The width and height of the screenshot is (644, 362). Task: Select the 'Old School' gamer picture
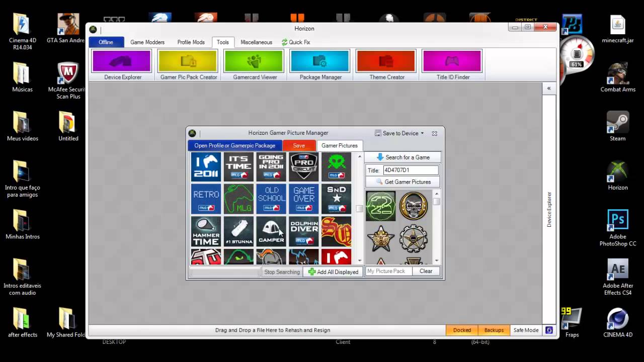pos(271,199)
